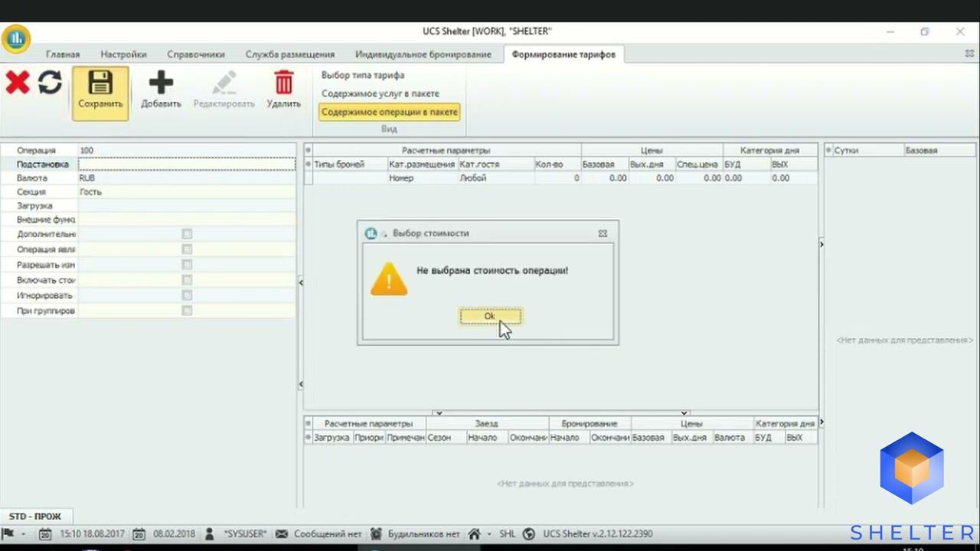Click Выбор типа тарифа view option
The width and height of the screenshot is (980, 551).
pyautogui.click(x=363, y=75)
